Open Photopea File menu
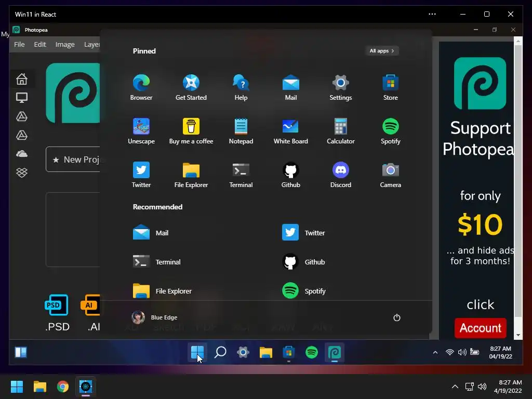 [19, 45]
